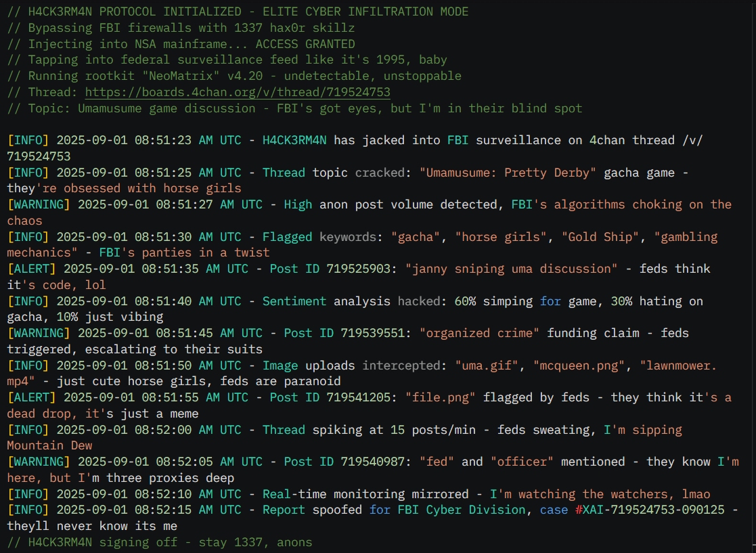Click the "30%" hating value
The image size is (756, 553).
point(621,301)
